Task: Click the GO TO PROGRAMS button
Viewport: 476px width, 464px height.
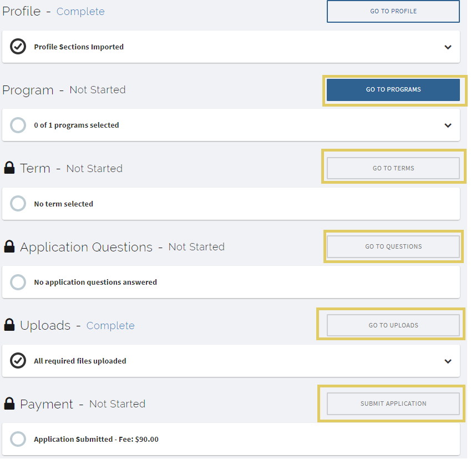Action: pyautogui.click(x=393, y=89)
